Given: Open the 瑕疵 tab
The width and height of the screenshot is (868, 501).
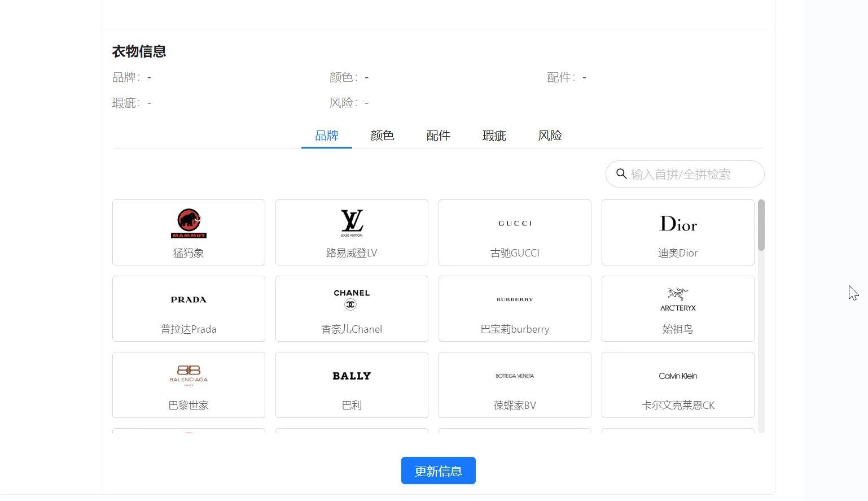Looking at the screenshot, I should point(494,136).
